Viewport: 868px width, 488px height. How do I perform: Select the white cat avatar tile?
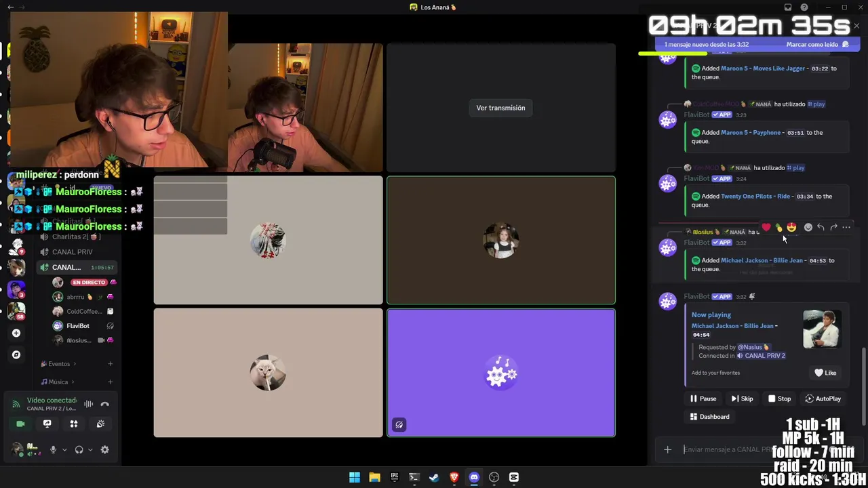pyautogui.click(x=268, y=373)
